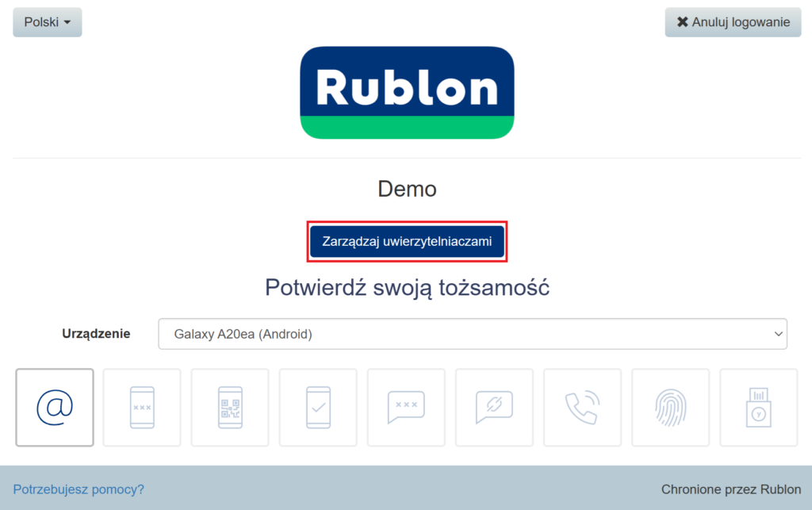Open the Potrzebujesz pomocy? help link
Screen dimensions: 812x510
tap(79, 489)
